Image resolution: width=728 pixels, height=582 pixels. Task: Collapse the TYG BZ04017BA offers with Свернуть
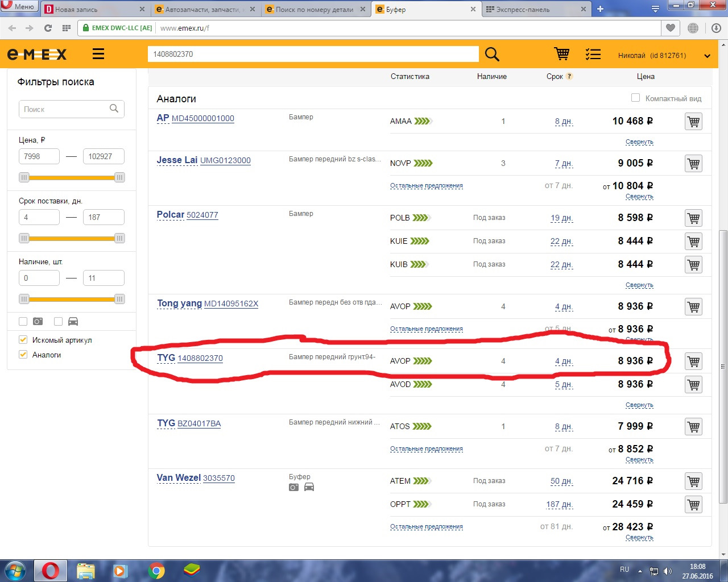[x=639, y=460]
